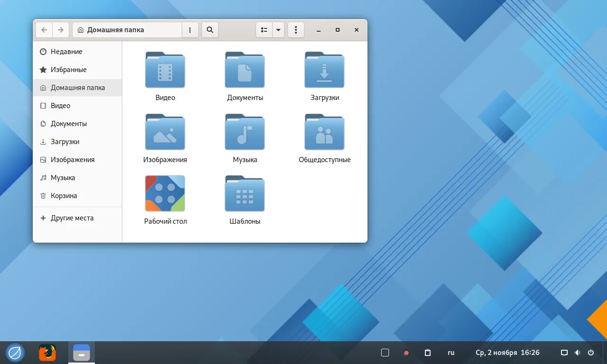
Task: Click the ru keyboard layout indicator
Action: tap(451, 352)
